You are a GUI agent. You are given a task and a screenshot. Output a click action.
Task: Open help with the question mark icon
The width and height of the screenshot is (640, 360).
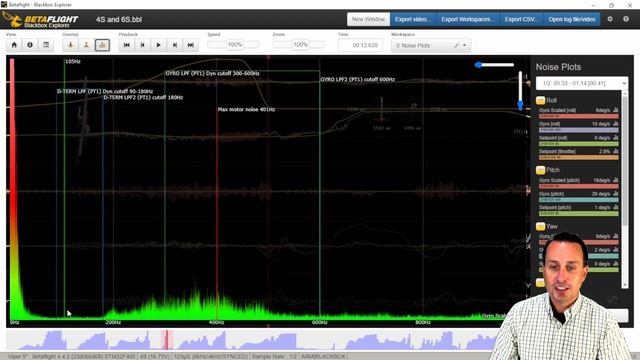point(626,19)
